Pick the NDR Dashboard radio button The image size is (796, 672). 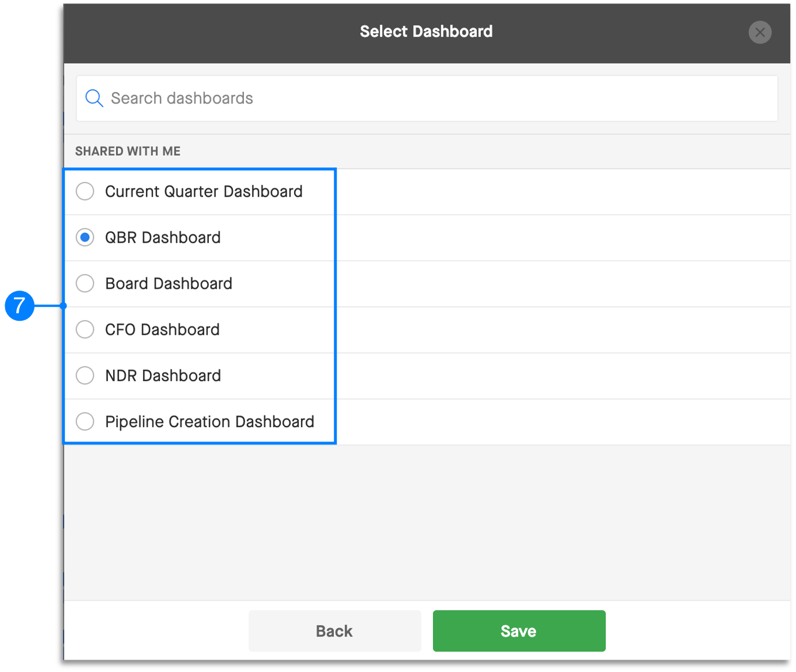tap(85, 376)
